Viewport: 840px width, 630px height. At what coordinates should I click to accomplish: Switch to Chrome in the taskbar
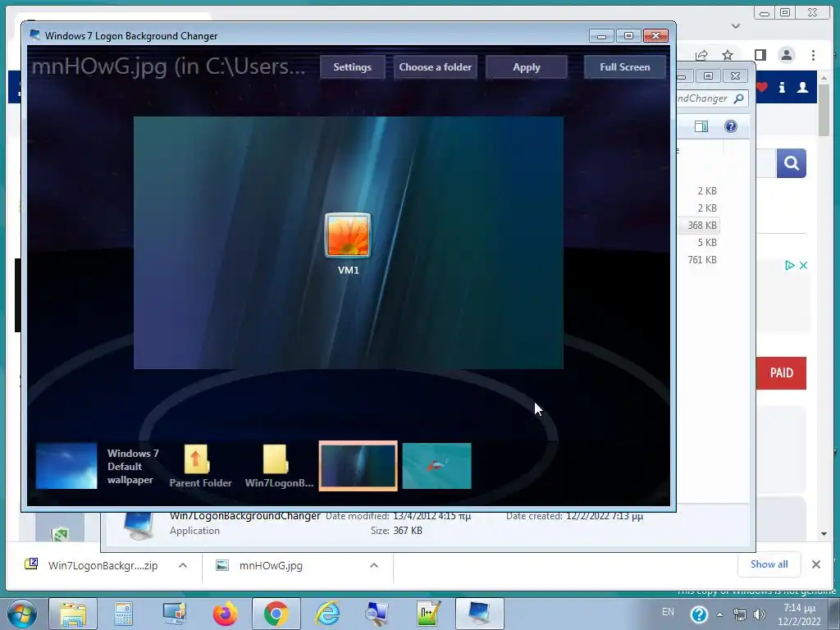point(276,614)
